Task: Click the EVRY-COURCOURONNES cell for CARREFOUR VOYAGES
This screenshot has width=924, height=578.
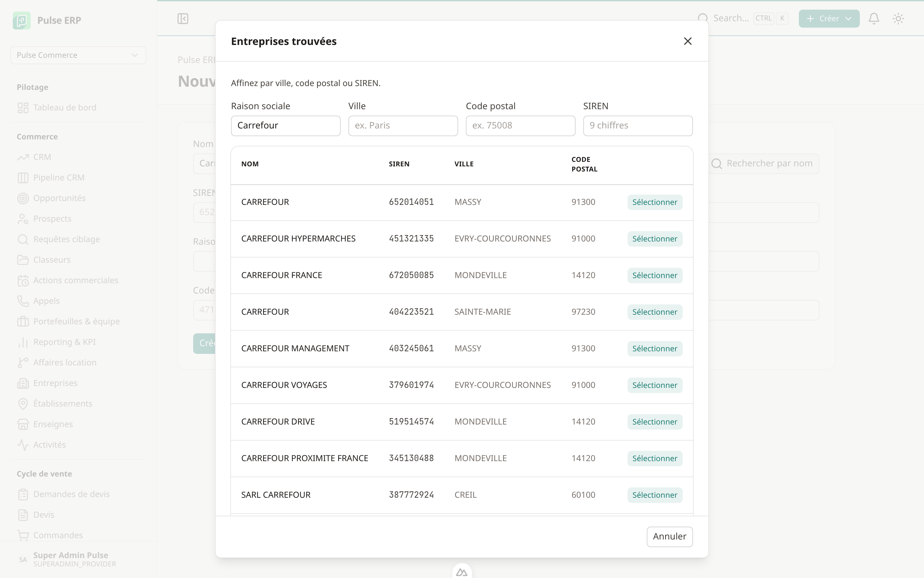Action: (x=502, y=385)
